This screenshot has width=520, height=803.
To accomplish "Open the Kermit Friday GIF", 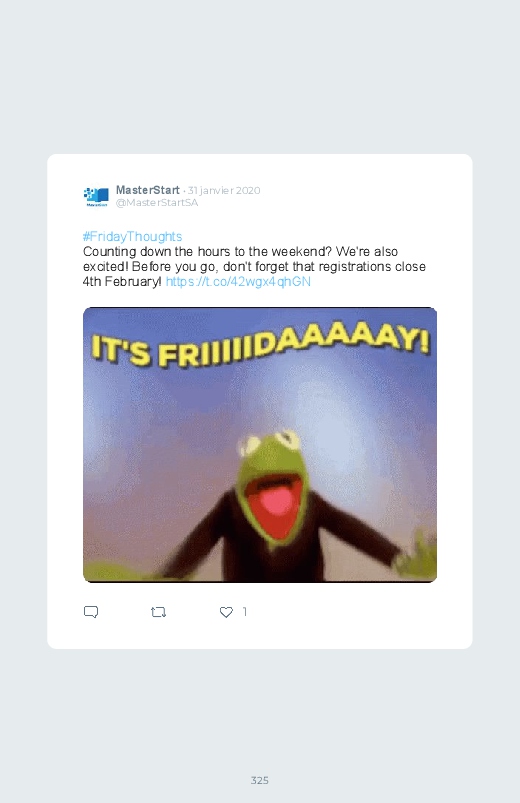I will tap(260, 445).
